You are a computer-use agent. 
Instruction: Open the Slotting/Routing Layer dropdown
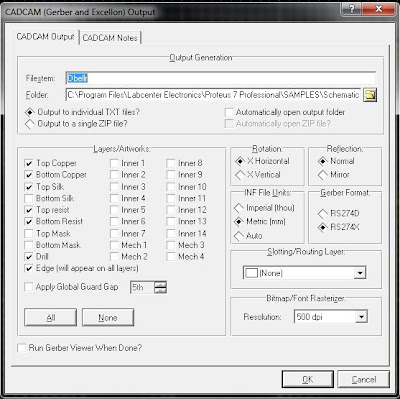[360, 273]
